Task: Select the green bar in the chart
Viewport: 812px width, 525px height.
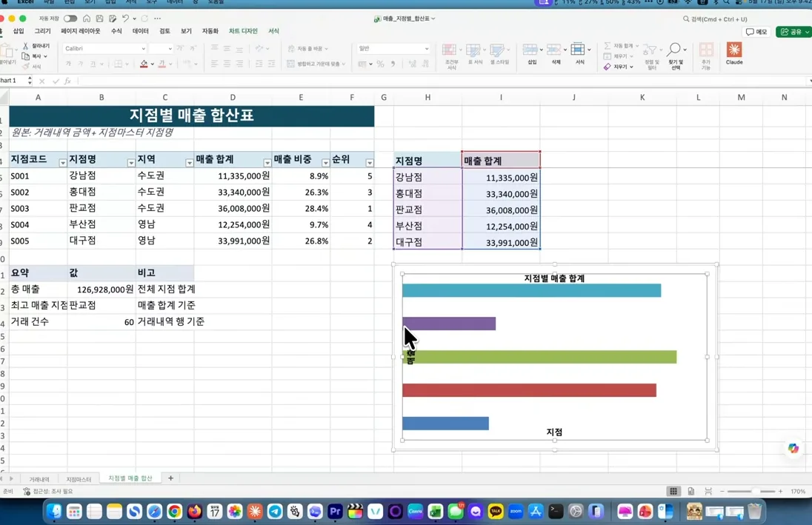Action: (x=539, y=357)
